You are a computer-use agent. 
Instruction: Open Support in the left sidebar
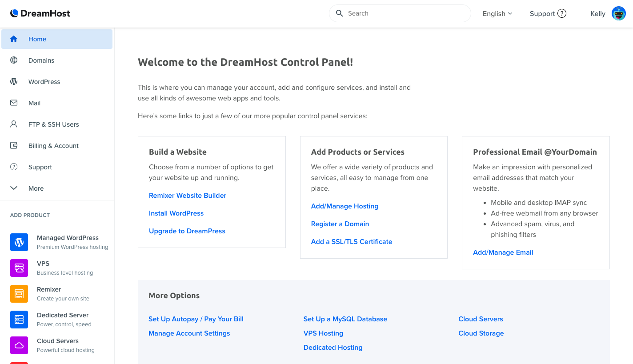[x=57, y=167]
